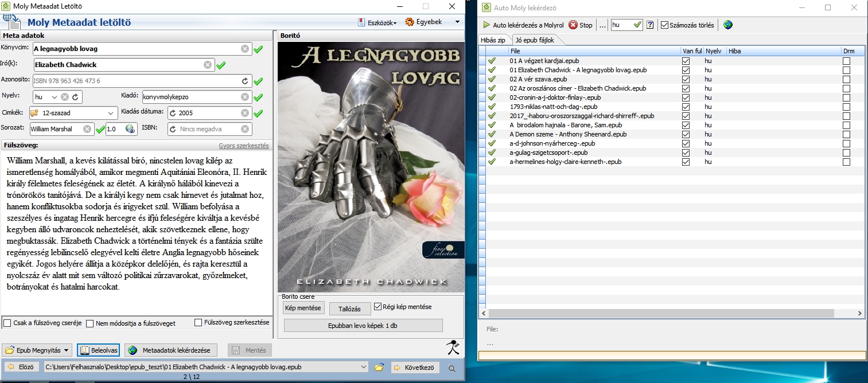Open the Eszközök dropdown menu
The image size is (868, 383).
tap(378, 22)
